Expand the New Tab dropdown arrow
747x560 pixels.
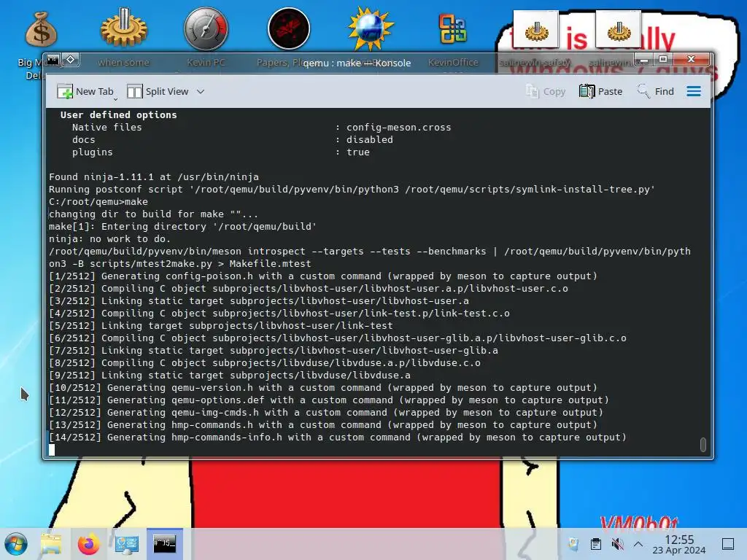click(x=115, y=99)
